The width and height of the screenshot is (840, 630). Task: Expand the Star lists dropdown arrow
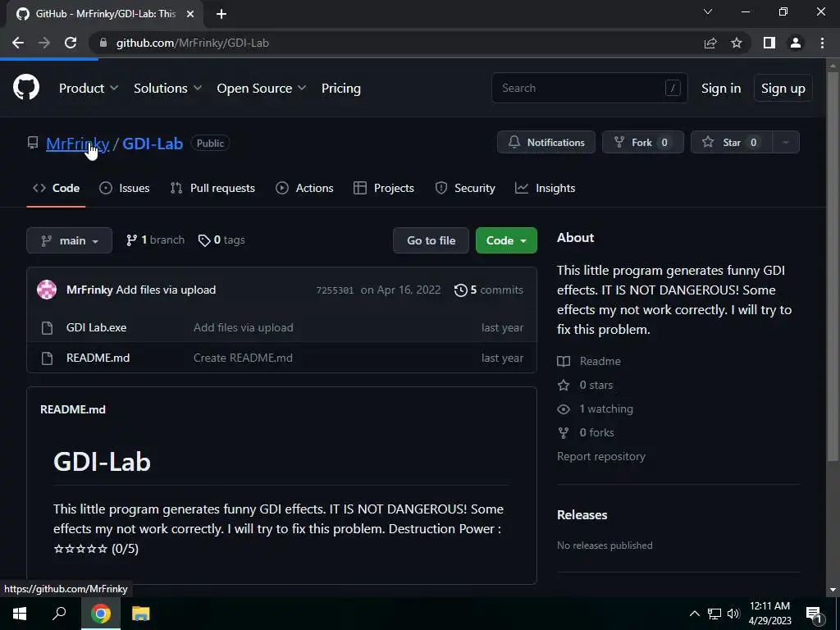click(x=785, y=143)
